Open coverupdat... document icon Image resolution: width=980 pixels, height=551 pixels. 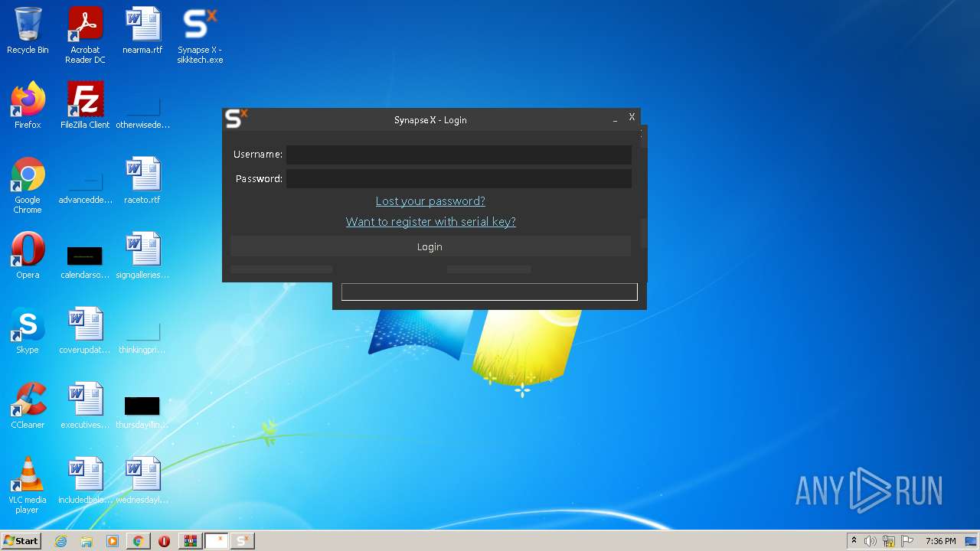click(85, 331)
